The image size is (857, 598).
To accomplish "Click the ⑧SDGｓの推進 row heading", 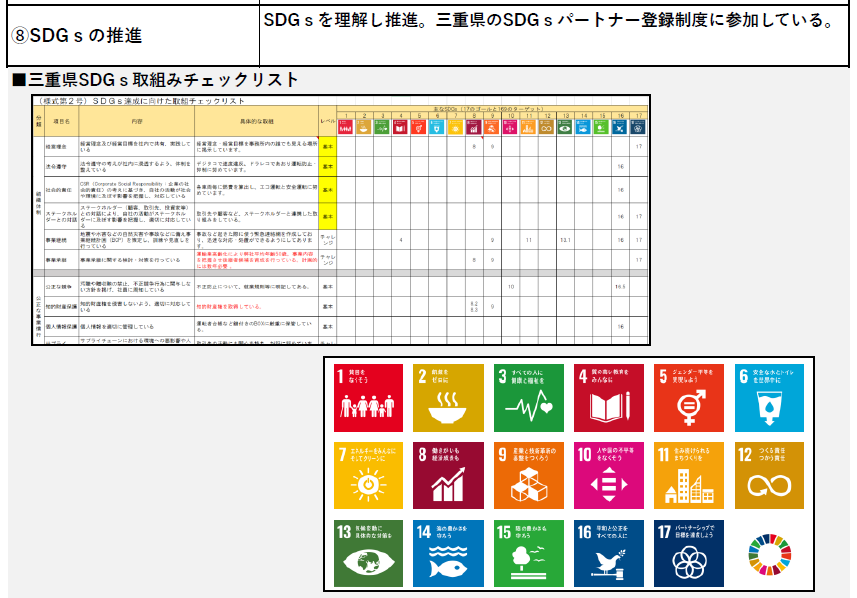I will (x=77, y=36).
